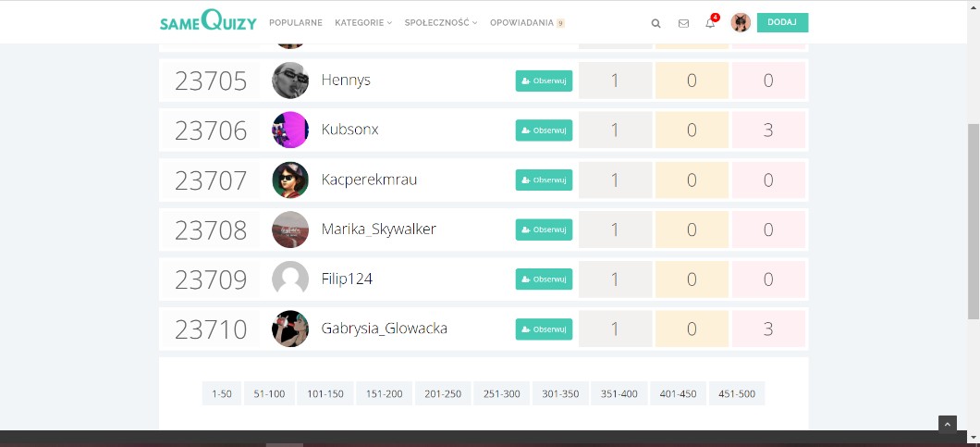Open the notifications bell icon
Image resolution: width=980 pixels, height=447 pixels.
[x=710, y=23]
